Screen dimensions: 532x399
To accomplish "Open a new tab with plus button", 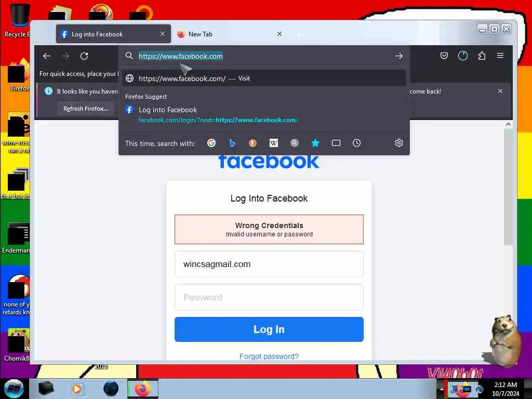I will tap(299, 34).
